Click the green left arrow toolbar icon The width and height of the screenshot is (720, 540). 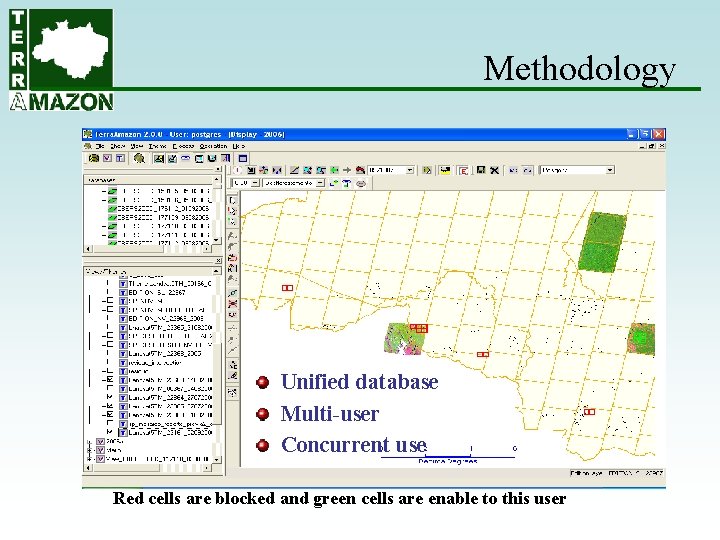point(334,170)
